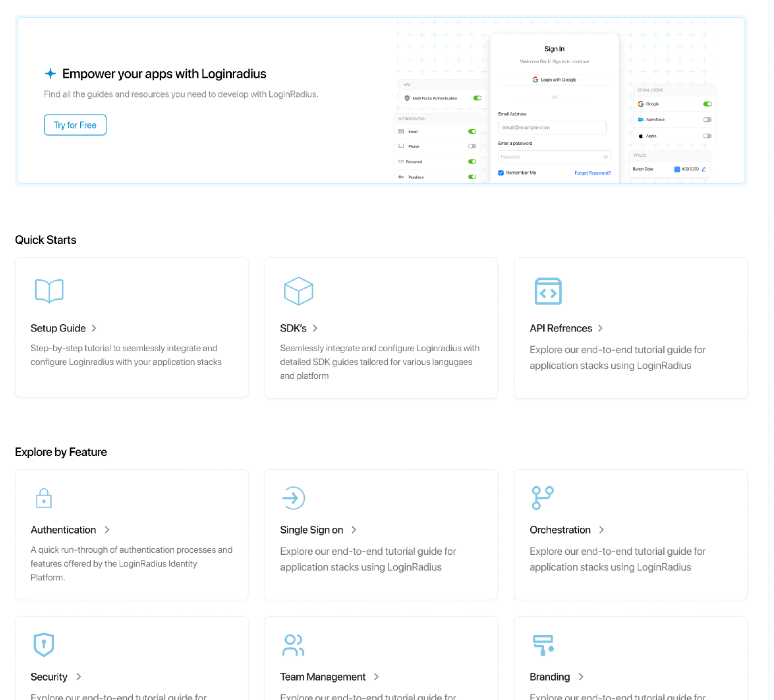Click the key icon in the Passkeys row

click(x=401, y=177)
